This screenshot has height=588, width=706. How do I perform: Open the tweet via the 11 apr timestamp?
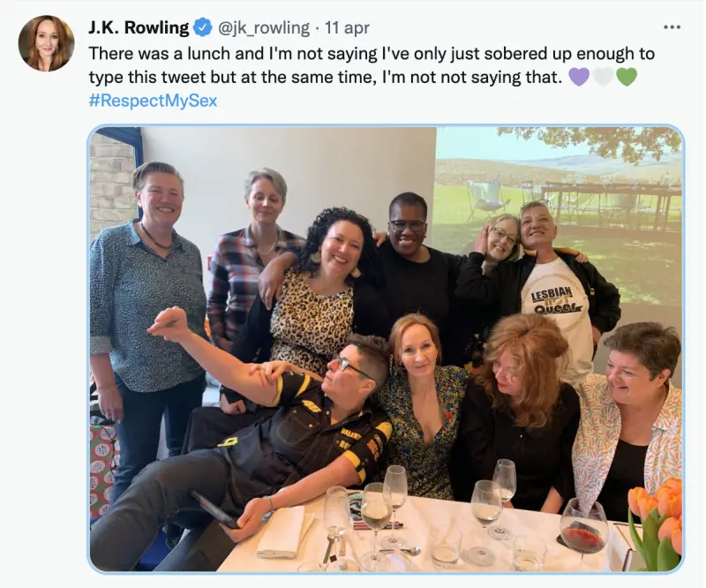tap(349, 28)
